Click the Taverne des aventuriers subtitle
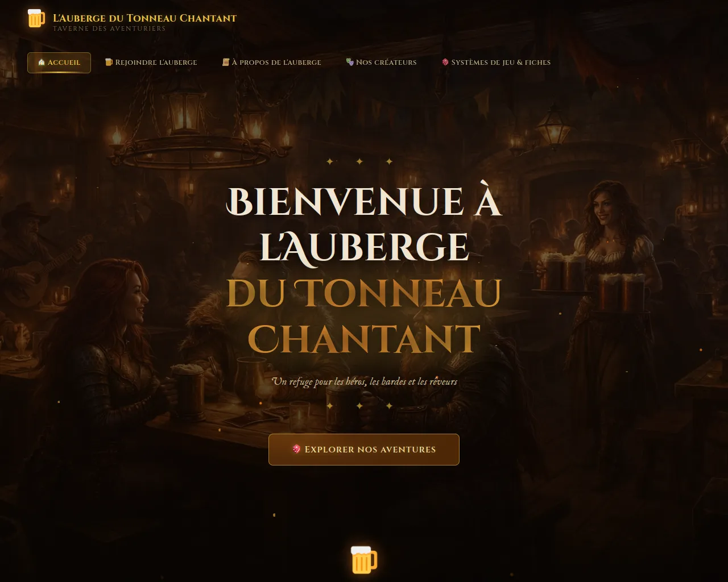 click(109, 28)
